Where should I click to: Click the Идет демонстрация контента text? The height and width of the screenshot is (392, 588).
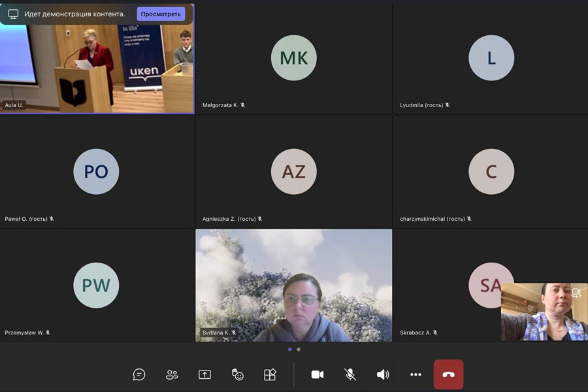[x=74, y=14]
